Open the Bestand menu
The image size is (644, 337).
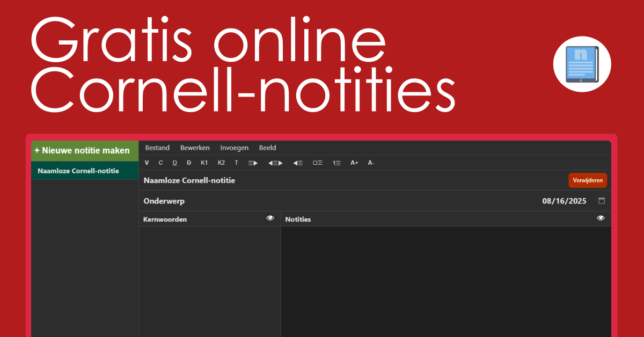click(x=157, y=148)
